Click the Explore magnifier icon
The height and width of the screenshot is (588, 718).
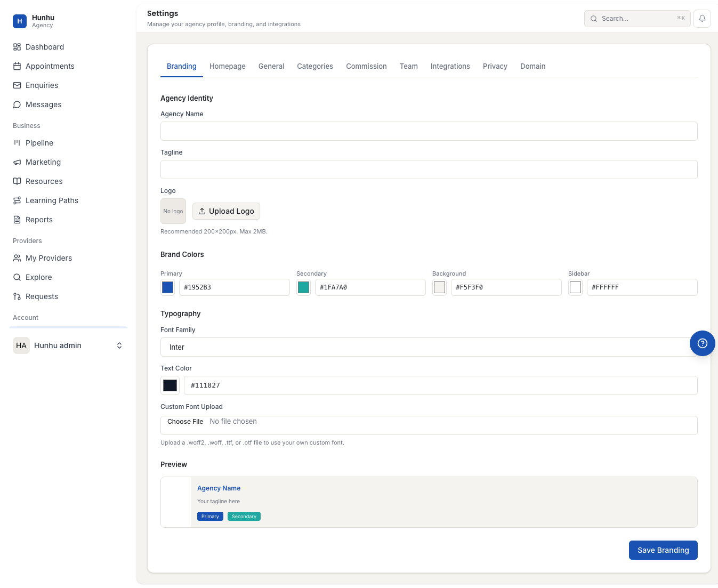17,277
